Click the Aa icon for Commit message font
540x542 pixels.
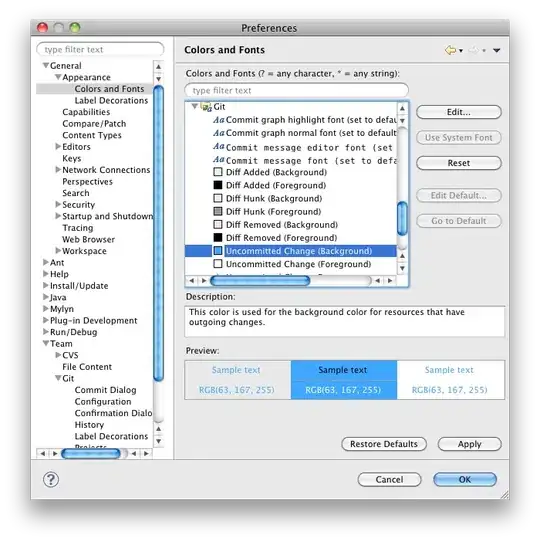(218, 160)
